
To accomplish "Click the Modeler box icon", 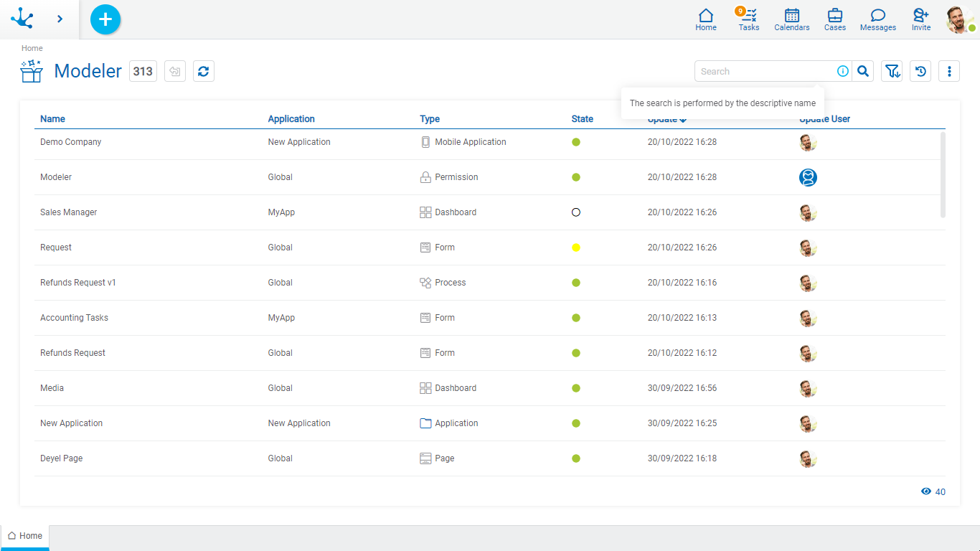I will tap(32, 71).
